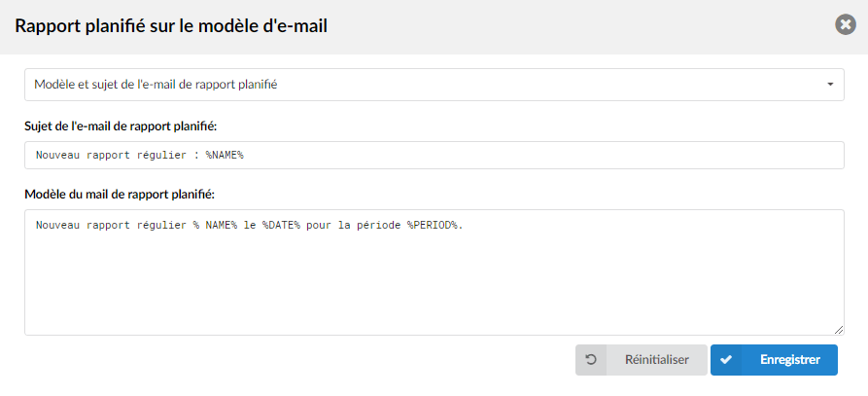This screenshot has width=868, height=396.
Task: Place cursor on "% NAME%" in the mail body
Action: click(216, 226)
